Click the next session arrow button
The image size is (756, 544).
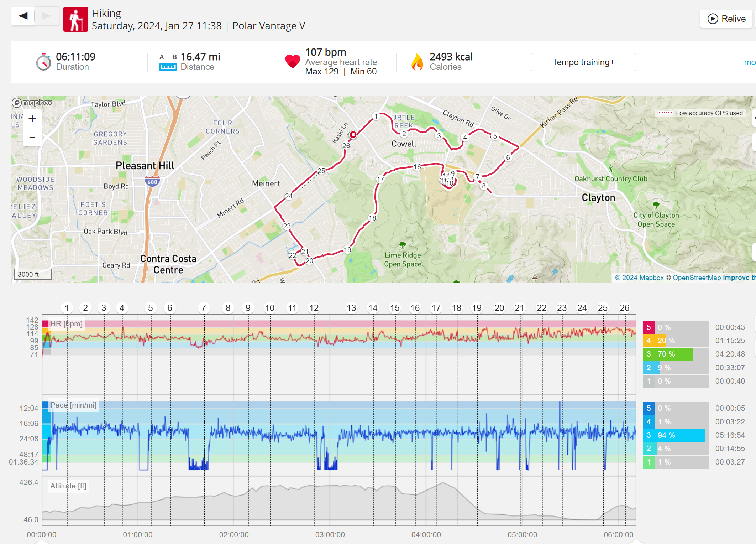click(x=47, y=16)
